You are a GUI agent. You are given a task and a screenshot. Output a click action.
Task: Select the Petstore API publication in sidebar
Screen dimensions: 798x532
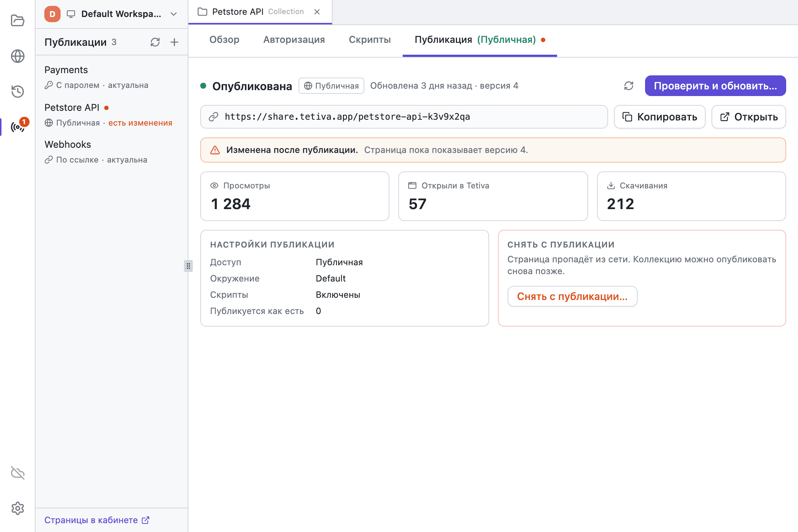(112, 115)
